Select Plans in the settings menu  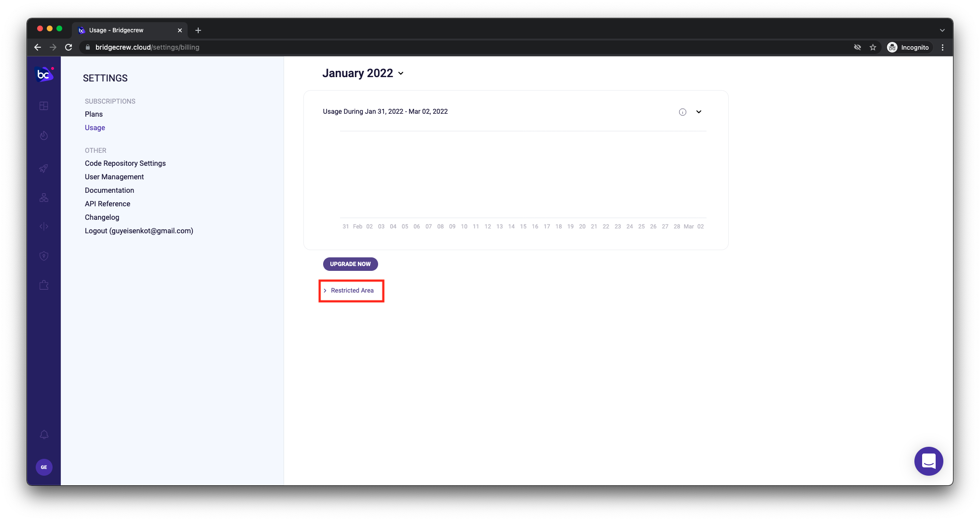click(94, 114)
